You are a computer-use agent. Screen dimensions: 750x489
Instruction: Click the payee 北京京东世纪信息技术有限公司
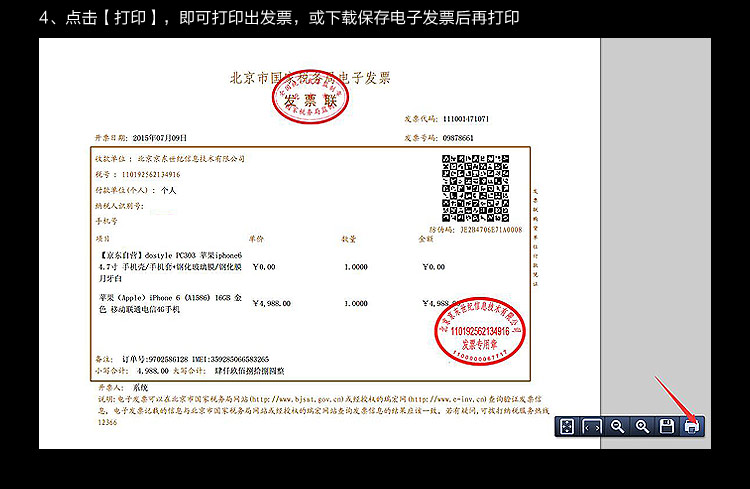pyautogui.click(x=191, y=158)
